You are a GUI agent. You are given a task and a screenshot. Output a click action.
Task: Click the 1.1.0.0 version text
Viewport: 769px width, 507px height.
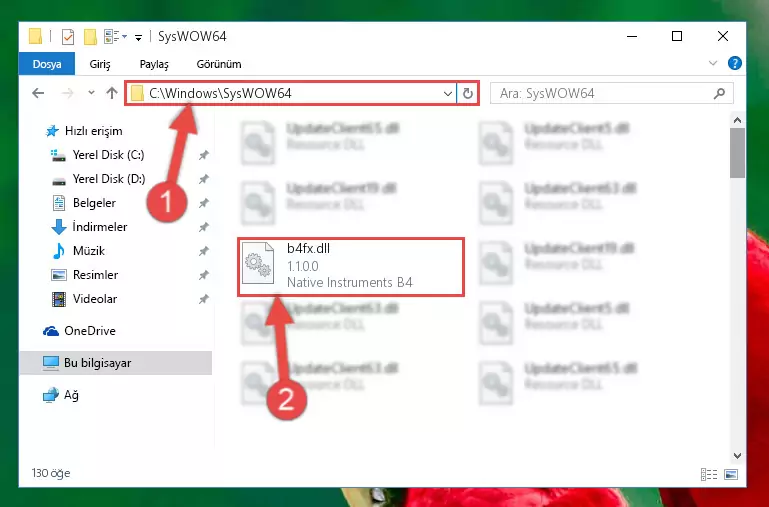click(x=303, y=266)
